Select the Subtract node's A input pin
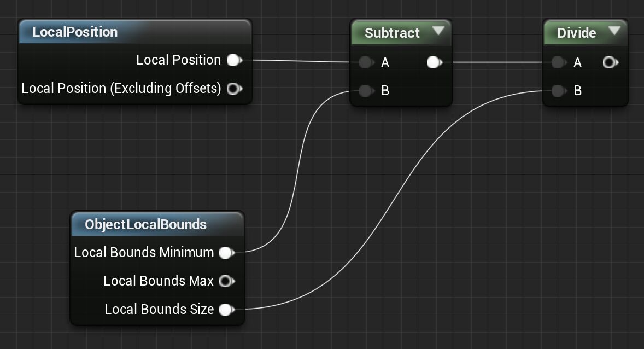Viewport: 644px width, 349px height. click(366, 62)
